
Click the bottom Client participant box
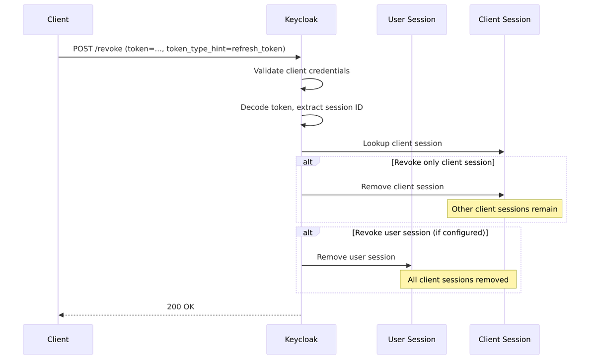pos(58,339)
